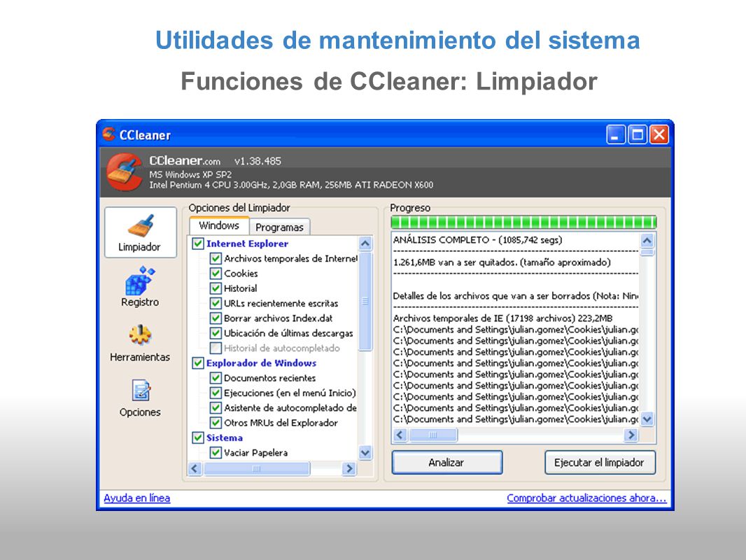Select the 1.261,6MB van a ser quitados line
The height and width of the screenshot is (560, 746).
[x=502, y=262]
